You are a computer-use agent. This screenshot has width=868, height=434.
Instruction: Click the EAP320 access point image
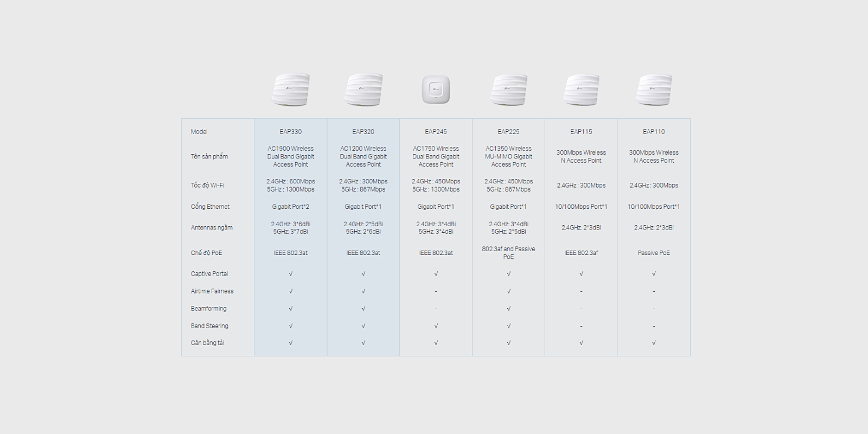pos(363,90)
